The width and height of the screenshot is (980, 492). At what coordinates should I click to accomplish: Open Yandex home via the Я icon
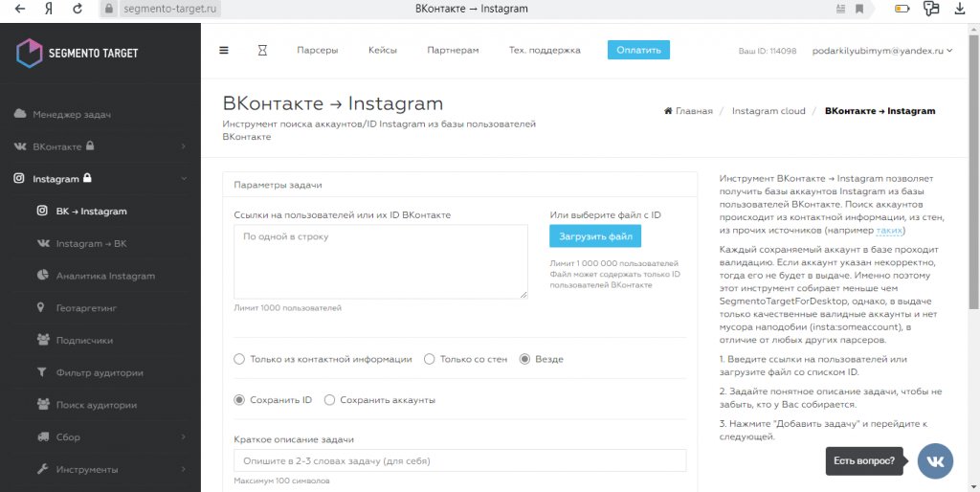point(49,9)
